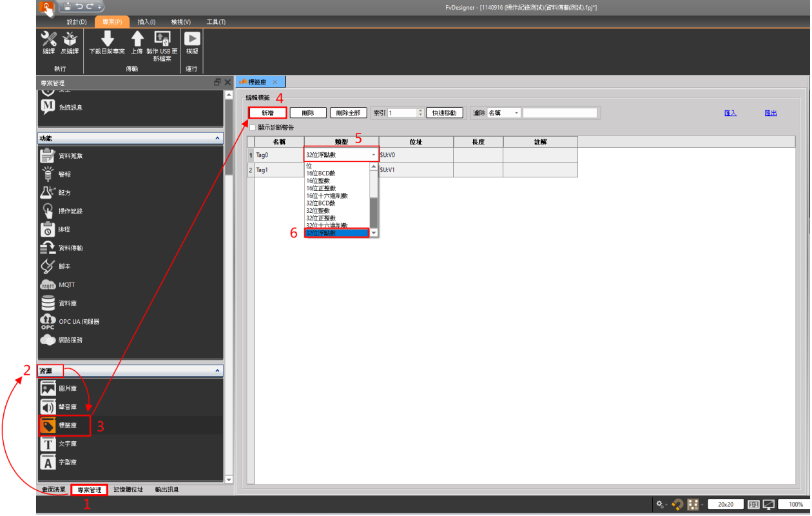Click the 下載目前專案 download arrow icon
The image size is (812, 516).
coord(107,39)
